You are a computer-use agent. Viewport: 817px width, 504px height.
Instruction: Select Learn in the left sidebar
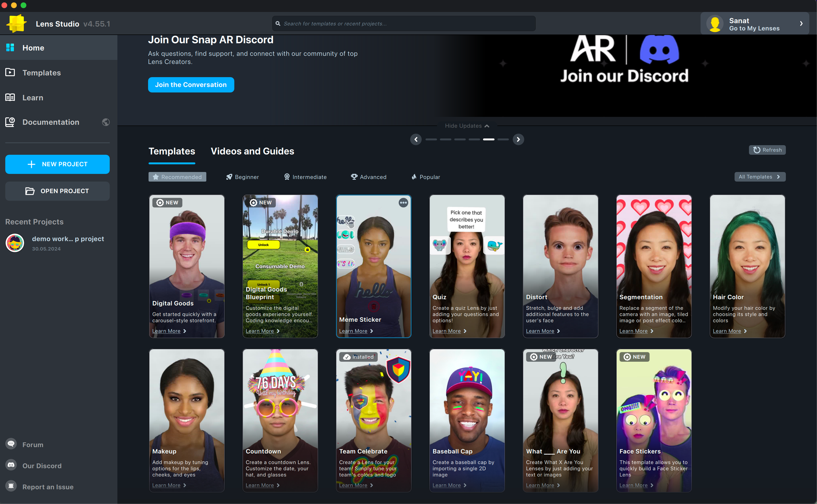click(x=33, y=98)
